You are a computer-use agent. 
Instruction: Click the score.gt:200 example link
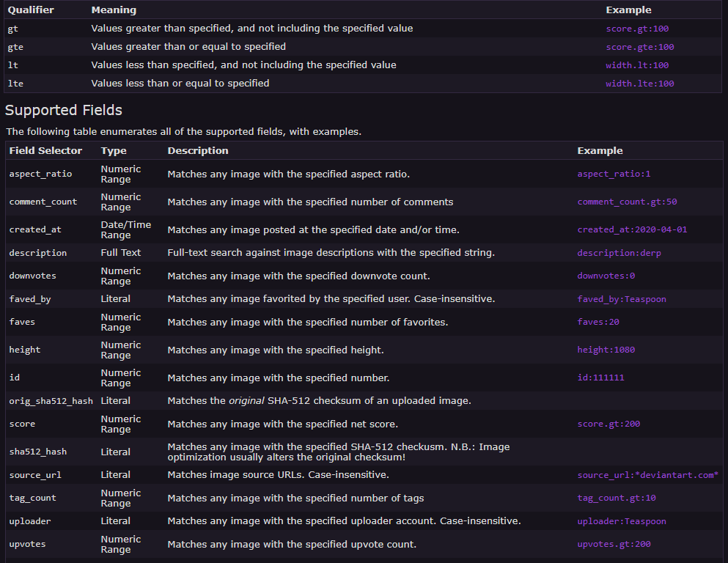point(608,424)
